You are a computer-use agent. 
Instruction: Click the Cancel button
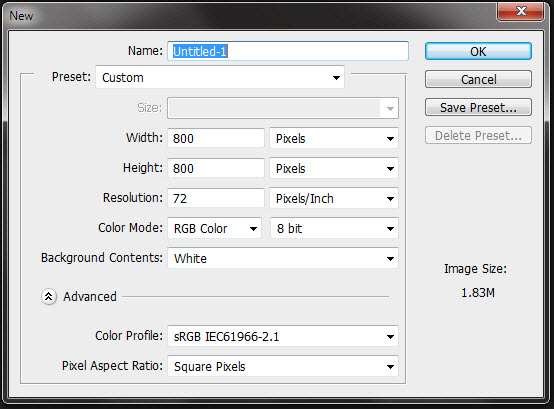click(478, 79)
